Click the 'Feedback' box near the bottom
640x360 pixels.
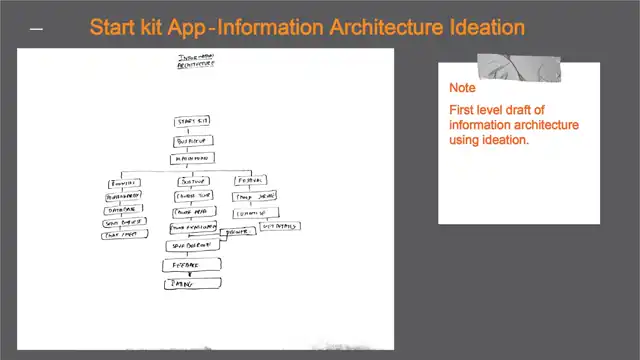pos(192,265)
